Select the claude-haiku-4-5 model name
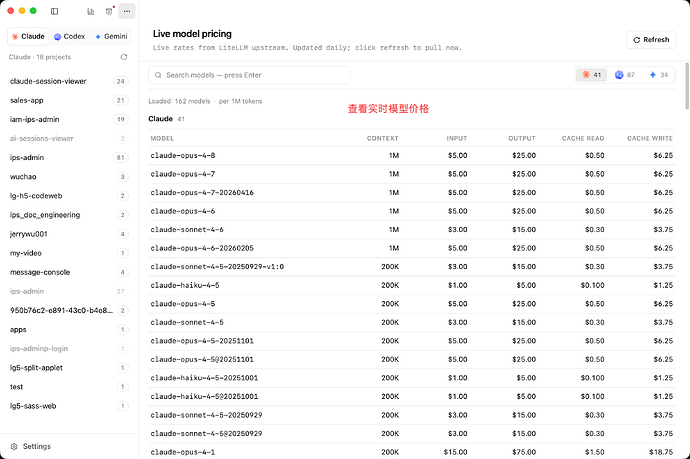The height and width of the screenshot is (459, 690). 185,285
